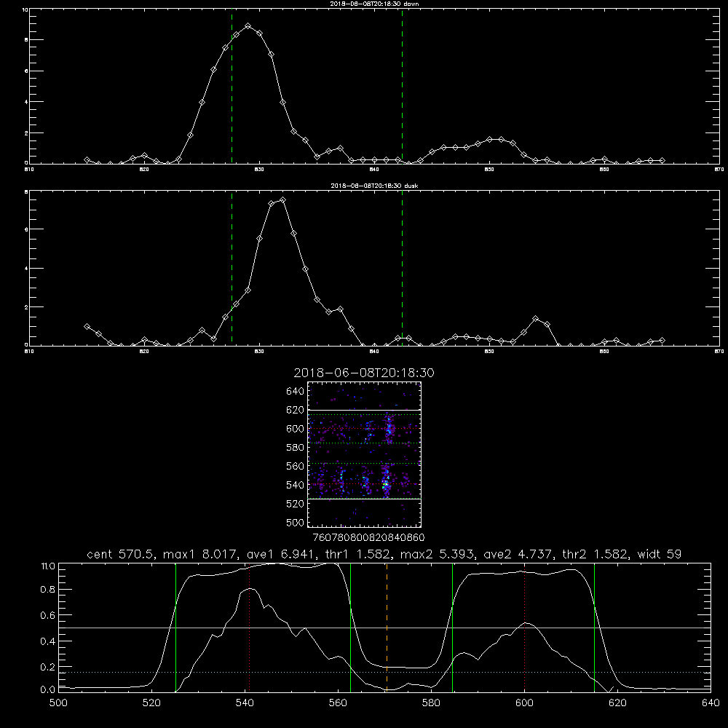Click the right green dashed line in dusk plot

click(x=402, y=269)
